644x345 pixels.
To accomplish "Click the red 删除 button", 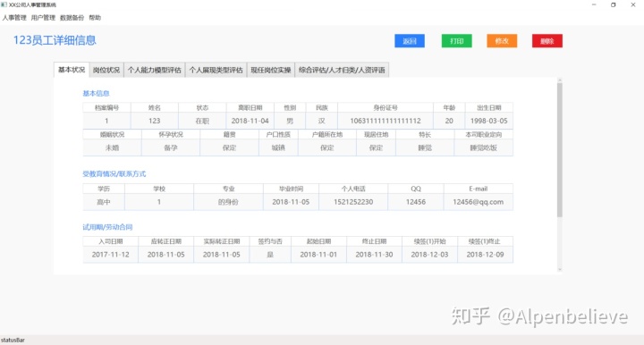I will click(x=547, y=41).
